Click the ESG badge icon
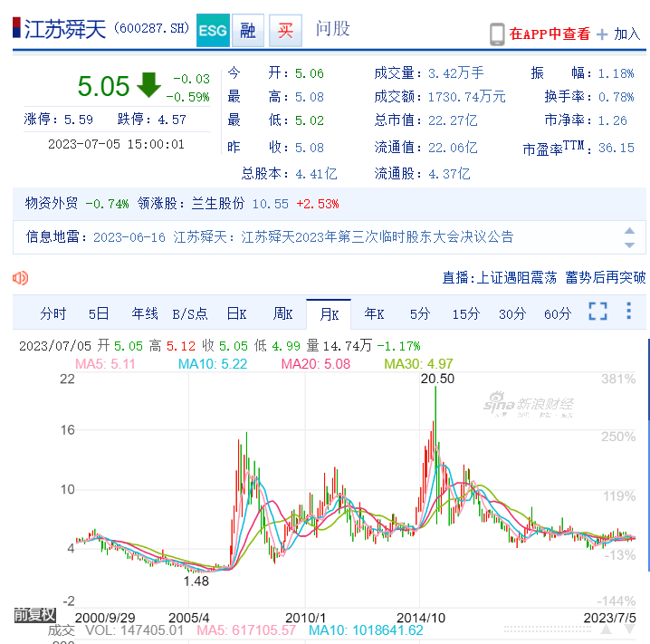650x644 pixels. (x=213, y=30)
